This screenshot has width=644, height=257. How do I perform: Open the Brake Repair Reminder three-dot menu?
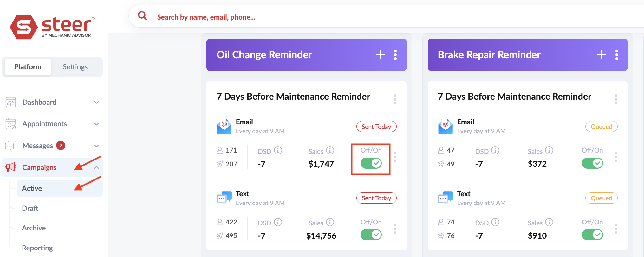tap(617, 54)
